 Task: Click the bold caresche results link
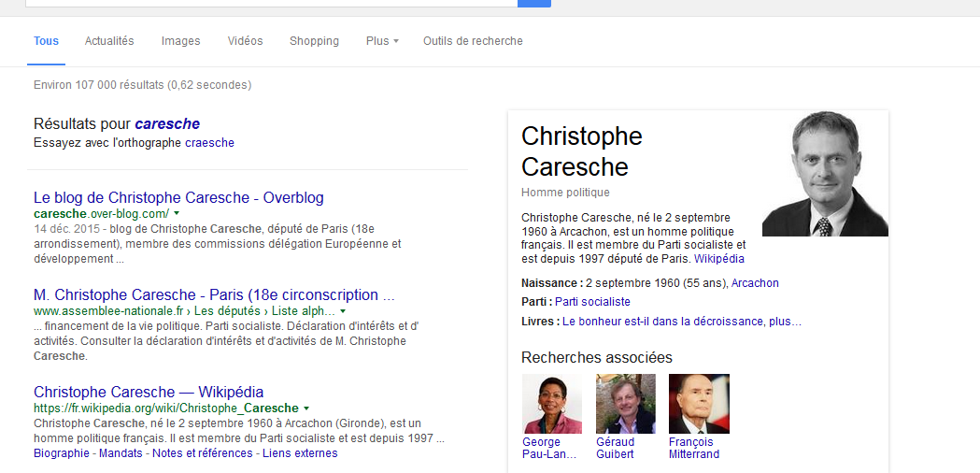[x=167, y=124]
